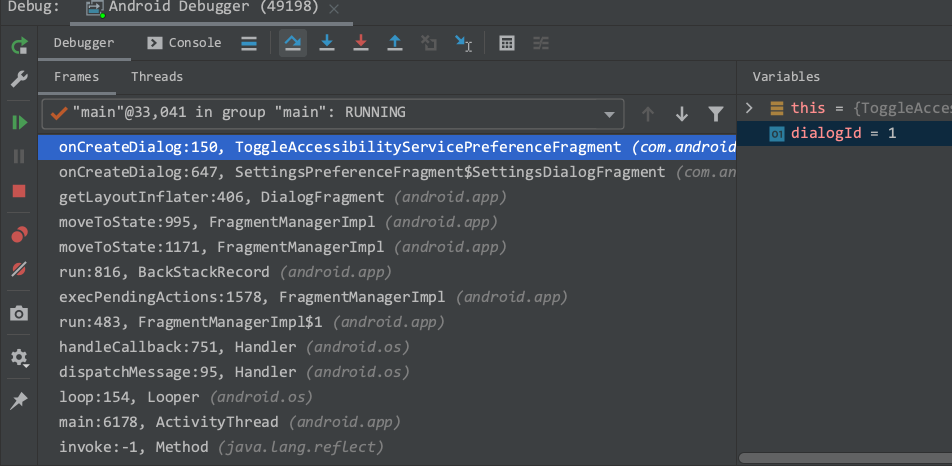The width and height of the screenshot is (952, 466).
Task: Select frame handleCallback:751 Handler
Action: (387, 347)
